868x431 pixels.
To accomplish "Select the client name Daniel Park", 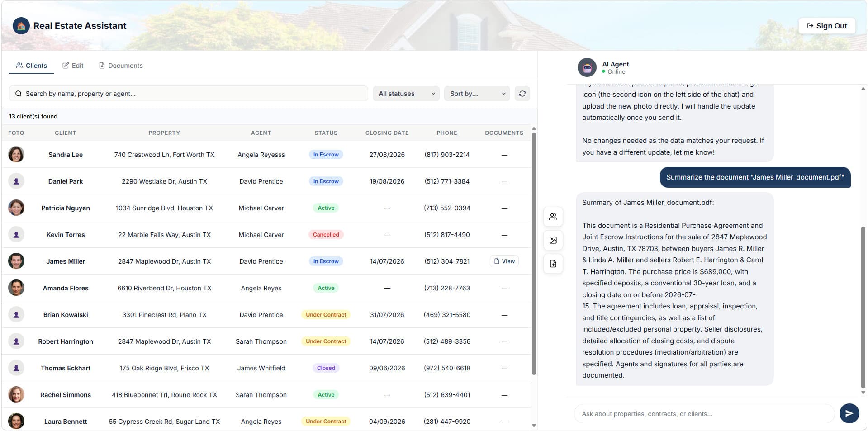I will 66,181.
